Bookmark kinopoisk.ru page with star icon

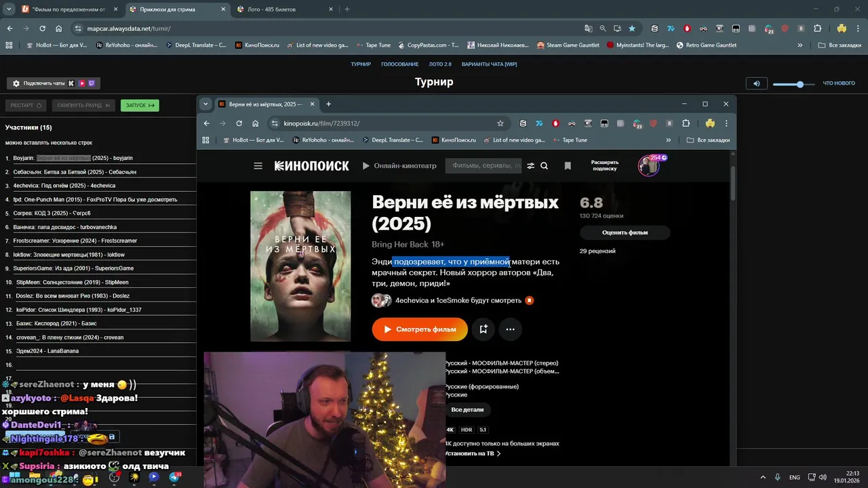tap(500, 123)
